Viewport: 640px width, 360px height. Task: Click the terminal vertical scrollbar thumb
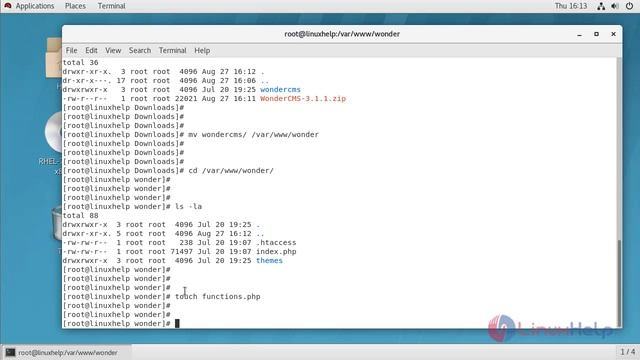pyautogui.click(x=619, y=282)
